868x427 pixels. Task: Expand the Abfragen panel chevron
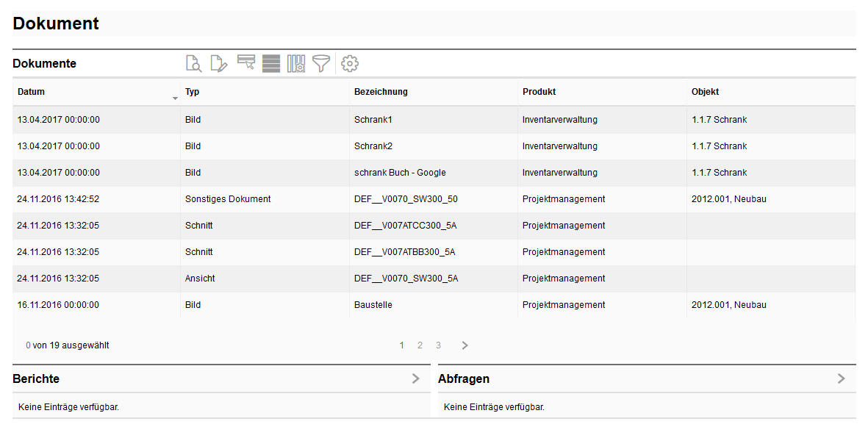tap(841, 378)
